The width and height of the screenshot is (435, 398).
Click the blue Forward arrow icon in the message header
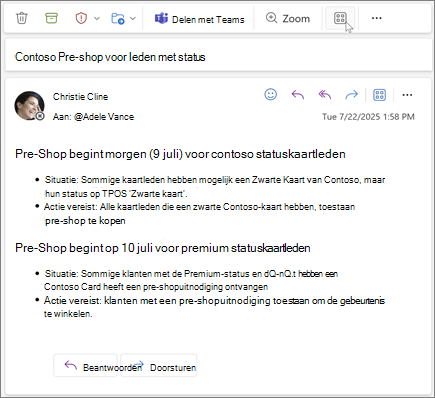[x=351, y=95]
